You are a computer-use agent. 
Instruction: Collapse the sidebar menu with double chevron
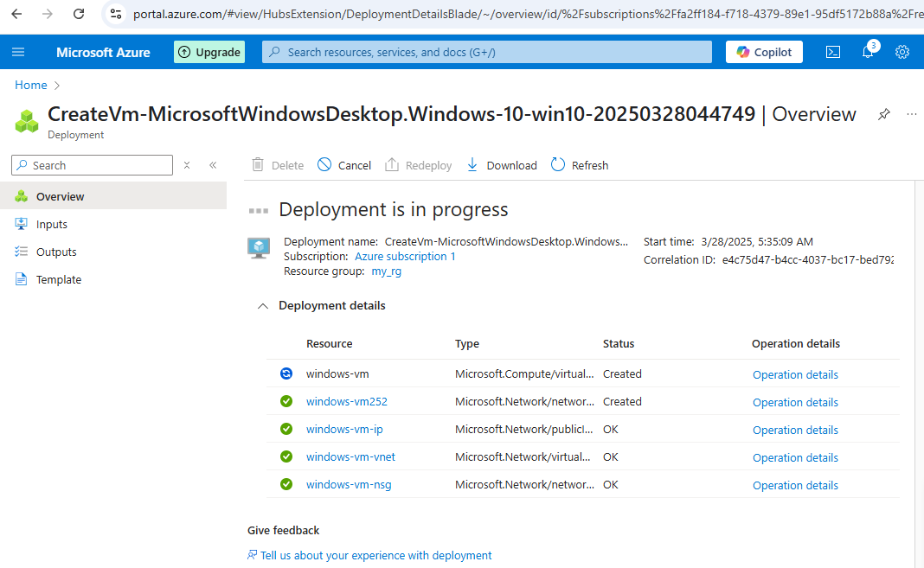point(213,165)
